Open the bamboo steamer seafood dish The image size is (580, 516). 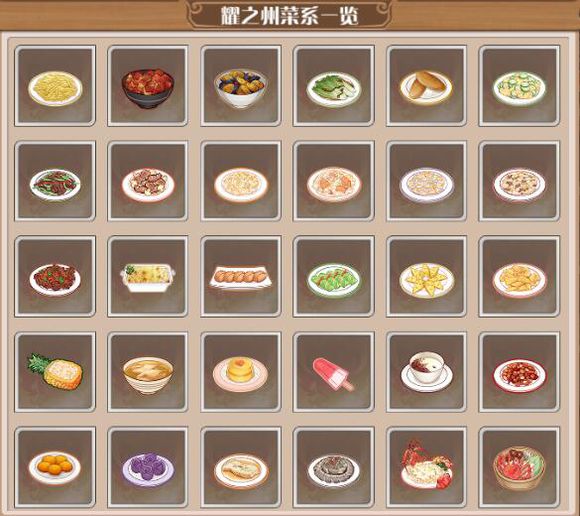(x=519, y=467)
